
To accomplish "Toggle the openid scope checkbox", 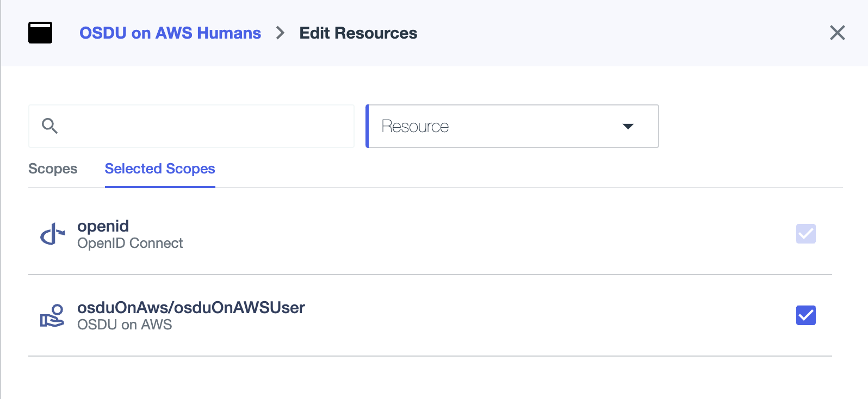I will [x=806, y=234].
